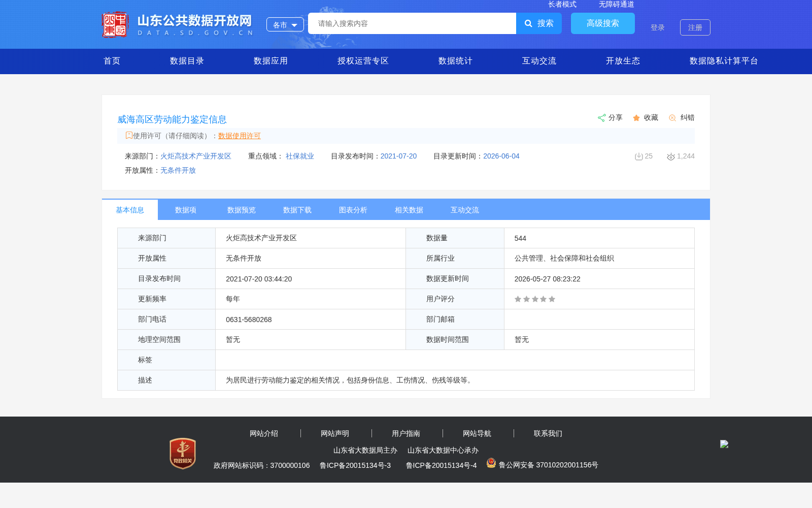The width and height of the screenshot is (812, 508).
Task: Switch to the 相关数据 tab
Action: tap(409, 210)
